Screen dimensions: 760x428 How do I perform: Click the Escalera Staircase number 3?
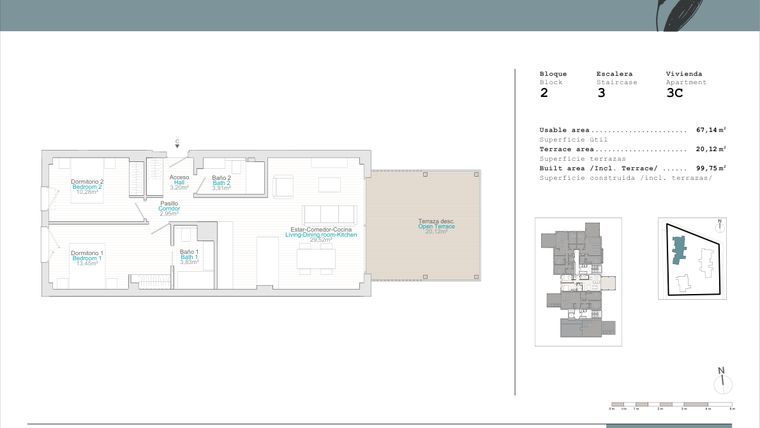[601, 93]
